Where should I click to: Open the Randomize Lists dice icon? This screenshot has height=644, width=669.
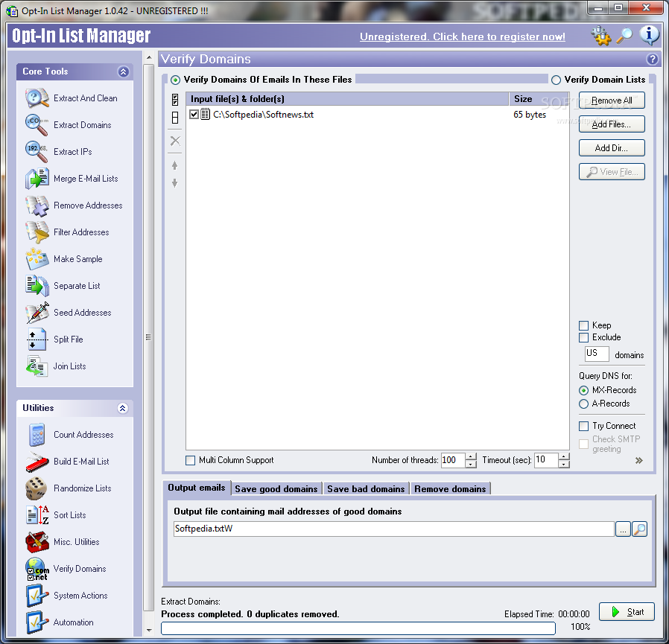[x=37, y=488]
